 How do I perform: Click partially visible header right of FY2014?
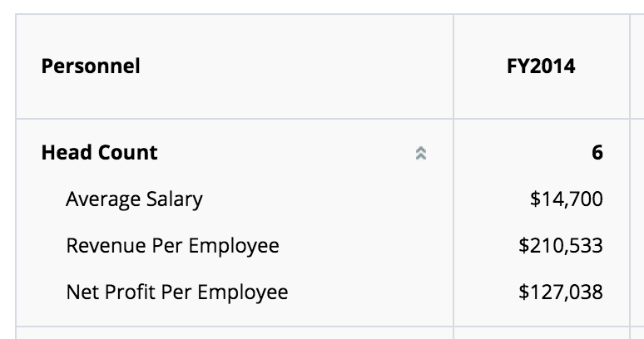637,66
